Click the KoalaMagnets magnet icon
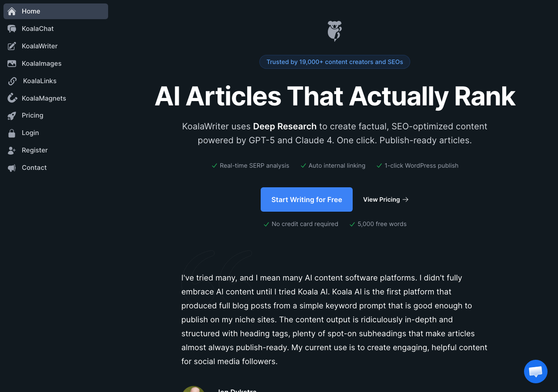The width and height of the screenshot is (558, 392). pos(12,98)
